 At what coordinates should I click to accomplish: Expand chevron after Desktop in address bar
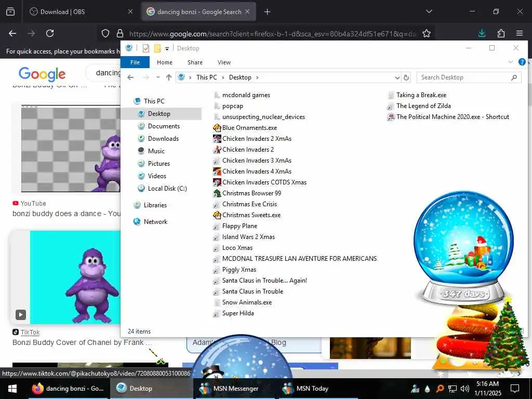click(x=257, y=77)
